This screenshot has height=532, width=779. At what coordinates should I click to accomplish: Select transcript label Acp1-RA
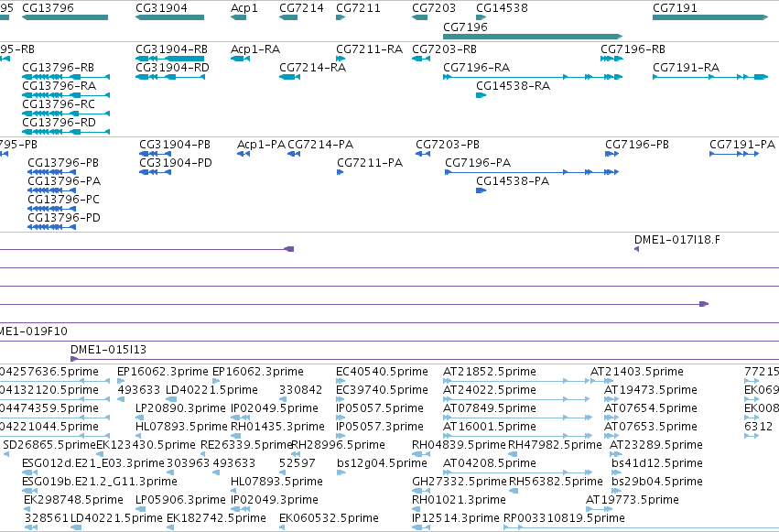[x=255, y=49]
